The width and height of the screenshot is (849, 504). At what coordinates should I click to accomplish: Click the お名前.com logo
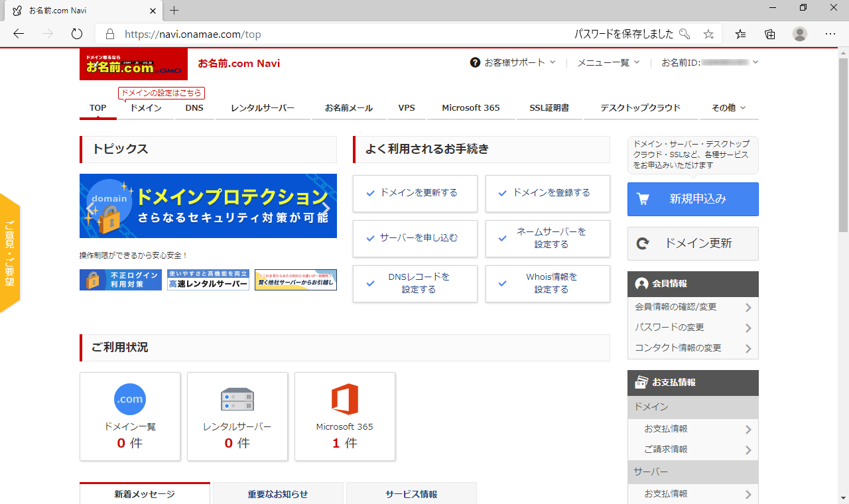pos(133,64)
